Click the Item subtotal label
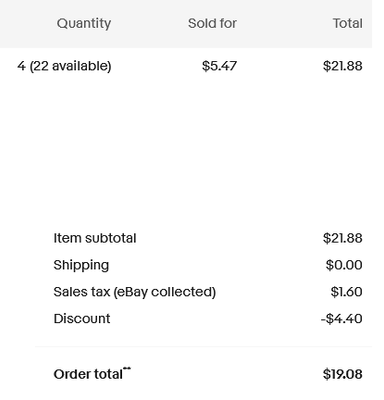384x400 pixels. (95, 238)
